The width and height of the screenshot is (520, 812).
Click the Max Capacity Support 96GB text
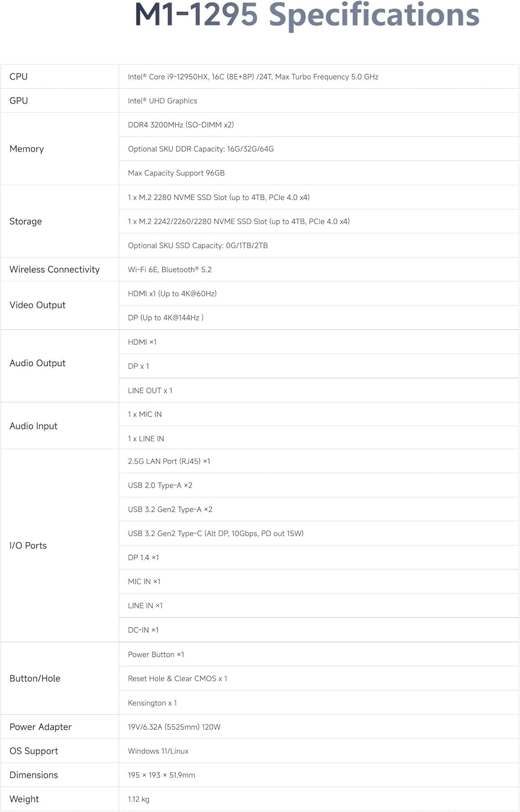[x=176, y=173]
